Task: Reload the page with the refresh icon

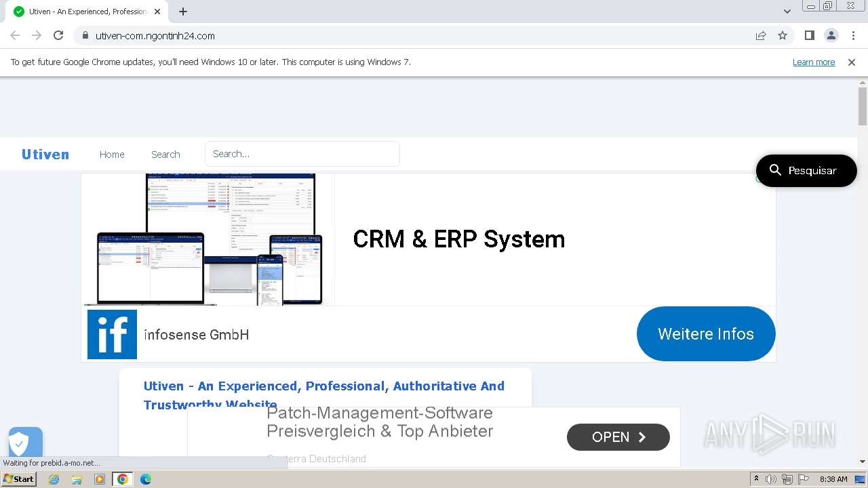Action: click(58, 35)
